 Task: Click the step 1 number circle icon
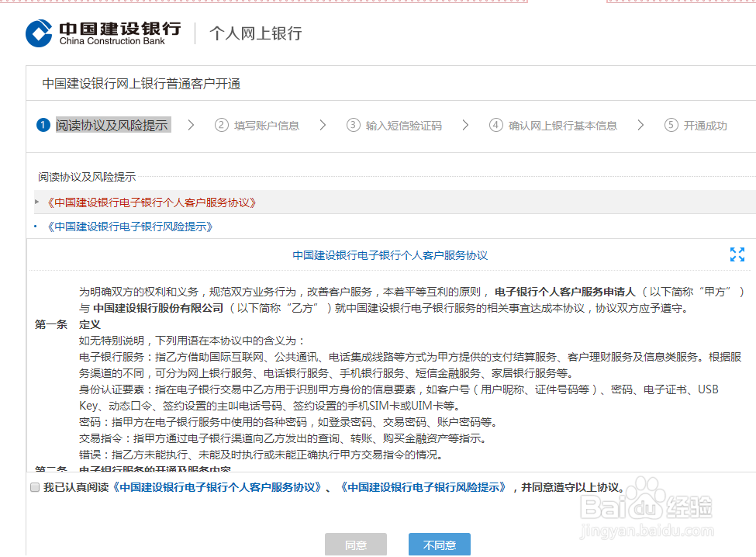click(x=43, y=126)
